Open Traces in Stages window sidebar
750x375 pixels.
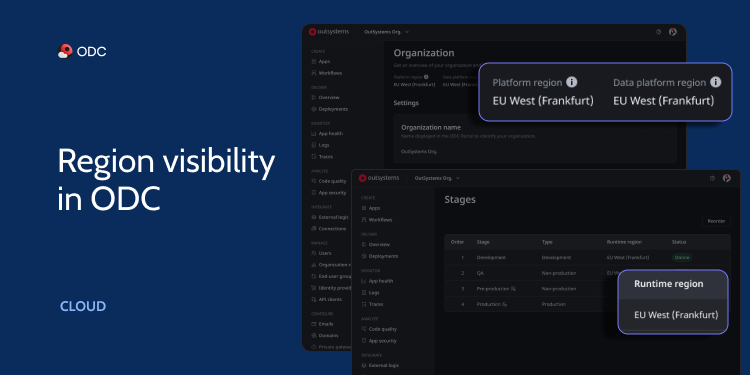coord(372,304)
